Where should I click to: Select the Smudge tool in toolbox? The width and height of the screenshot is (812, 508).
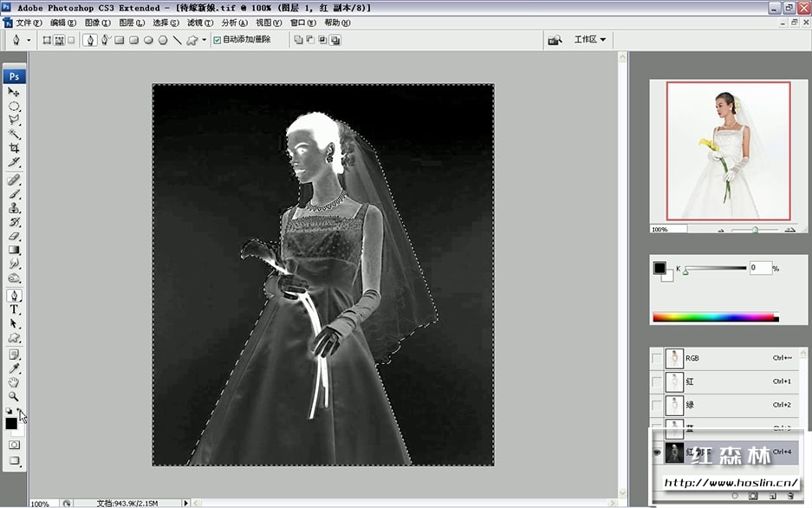(x=14, y=264)
